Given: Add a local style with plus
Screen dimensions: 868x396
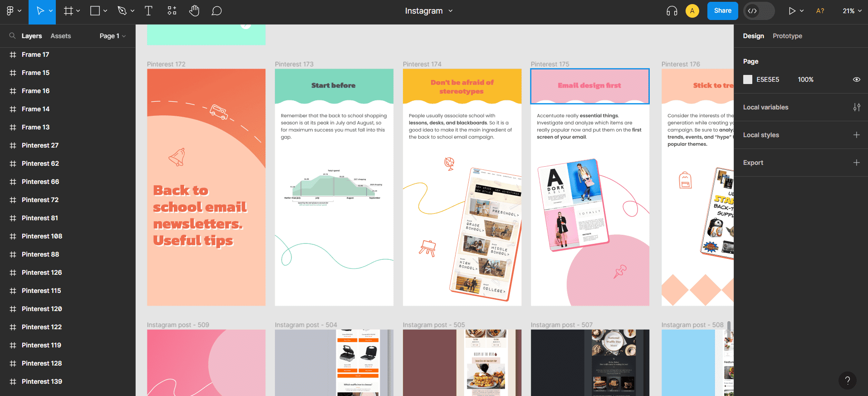Looking at the screenshot, I should [x=857, y=135].
